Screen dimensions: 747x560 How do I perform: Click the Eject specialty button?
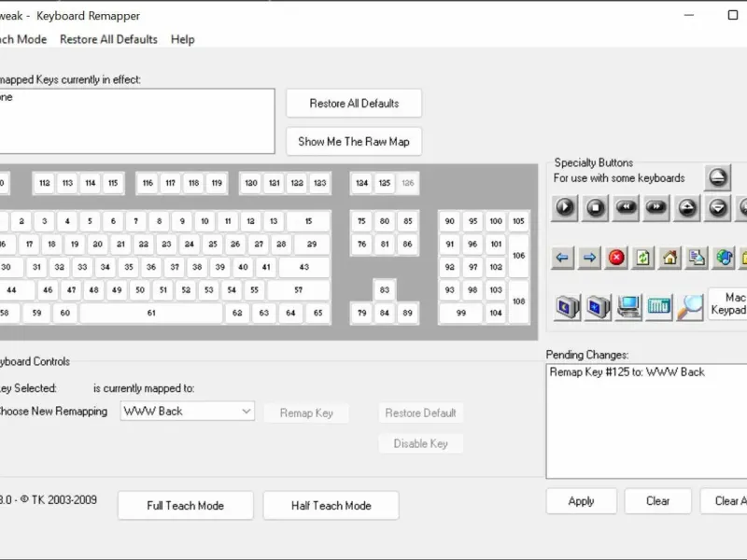point(717,177)
